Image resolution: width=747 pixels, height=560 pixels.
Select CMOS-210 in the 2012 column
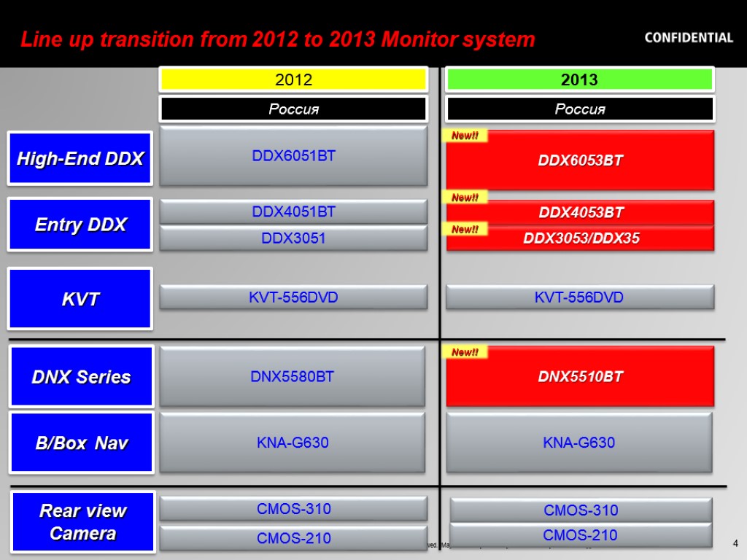pos(293,538)
